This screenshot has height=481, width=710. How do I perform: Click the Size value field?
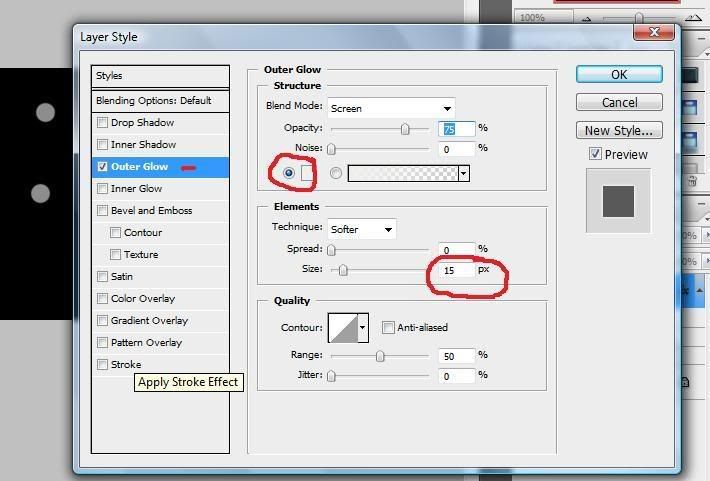[x=456, y=270]
